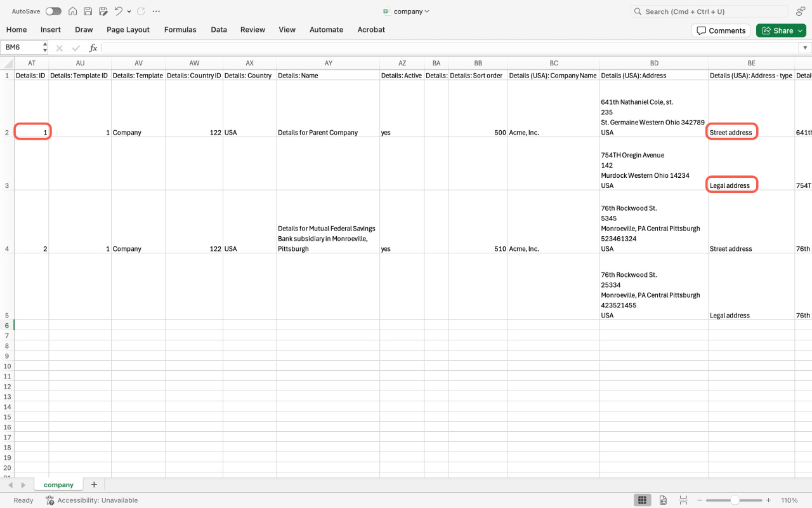Open the Formulas ribbon tab
The height and width of the screenshot is (508, 812).
pos(180,30)
